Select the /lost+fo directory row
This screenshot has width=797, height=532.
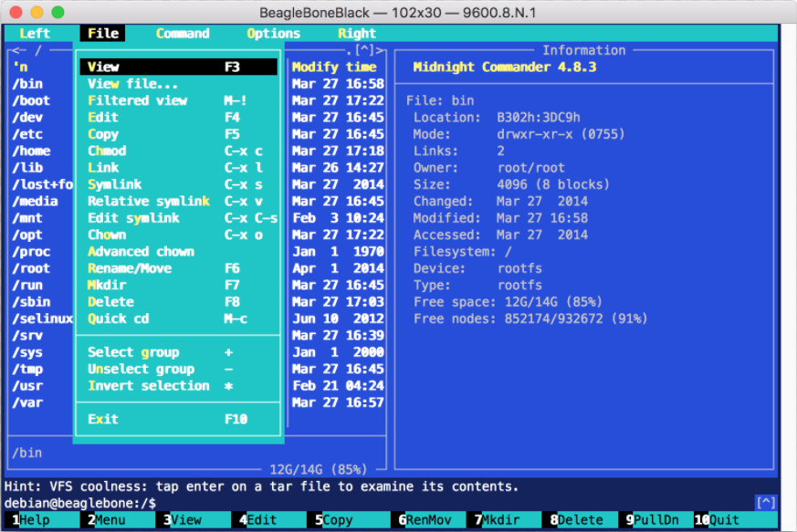point(43,184)
